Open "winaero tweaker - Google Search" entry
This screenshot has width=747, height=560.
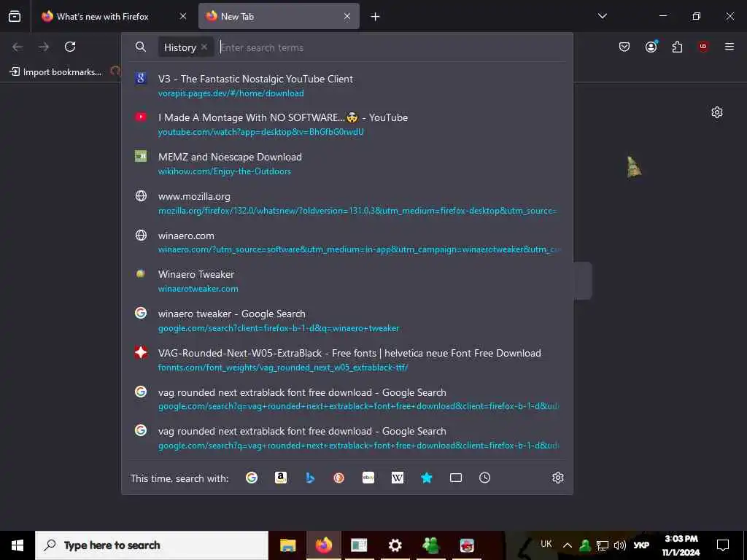pyautogui.click(x=347, y=321)
